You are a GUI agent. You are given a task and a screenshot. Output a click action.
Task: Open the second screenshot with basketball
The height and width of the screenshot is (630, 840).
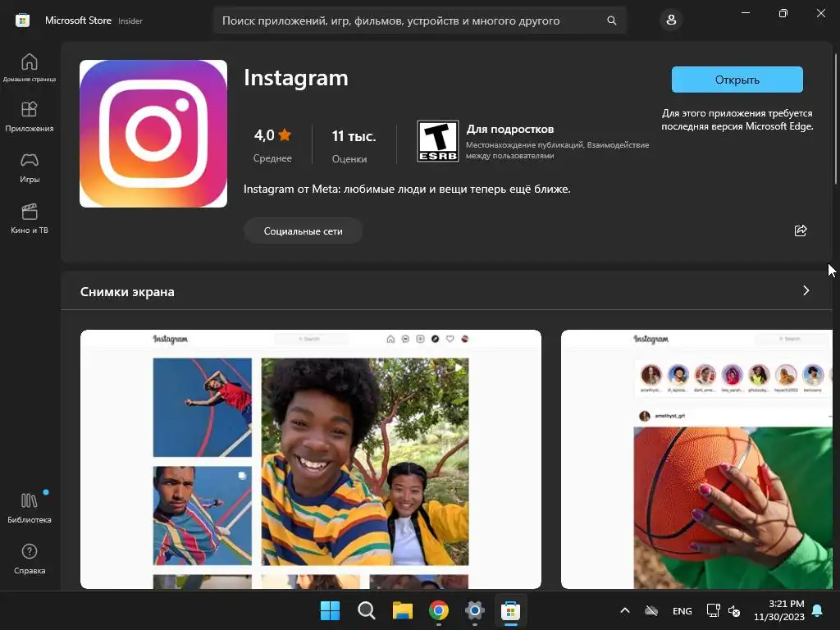pos(696,459)
